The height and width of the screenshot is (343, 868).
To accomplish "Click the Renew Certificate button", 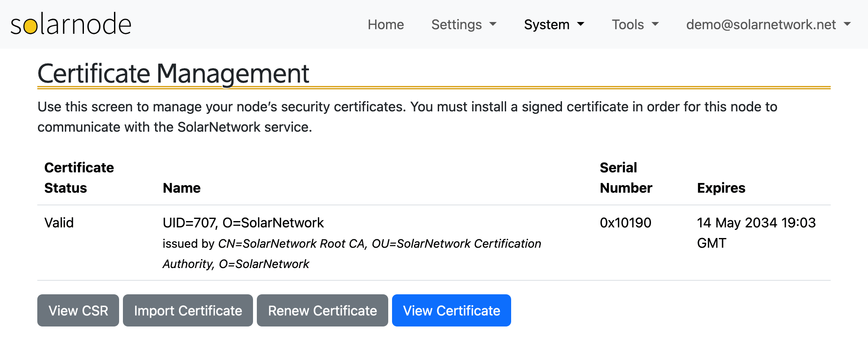I will pos(323,310).
